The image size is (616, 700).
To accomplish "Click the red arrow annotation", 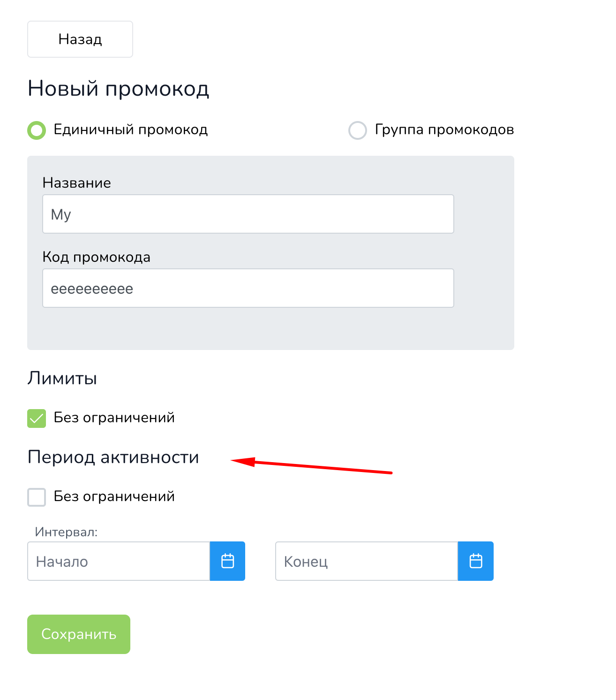I will click(311, 466).
